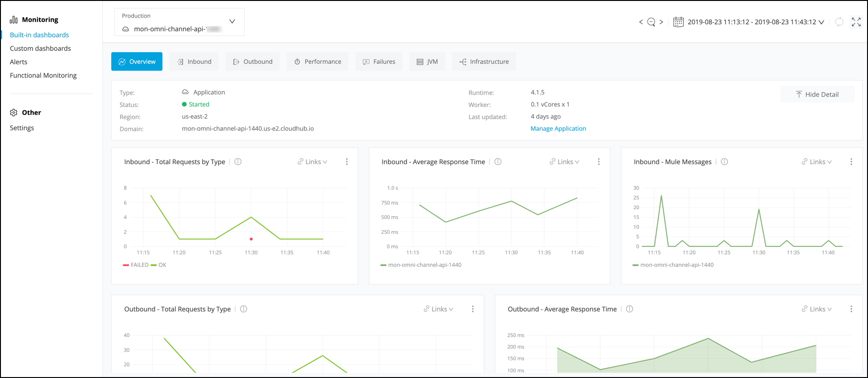
Task: Open Built-in dashboards in sidebar
Action: click(x=40, y=35)
